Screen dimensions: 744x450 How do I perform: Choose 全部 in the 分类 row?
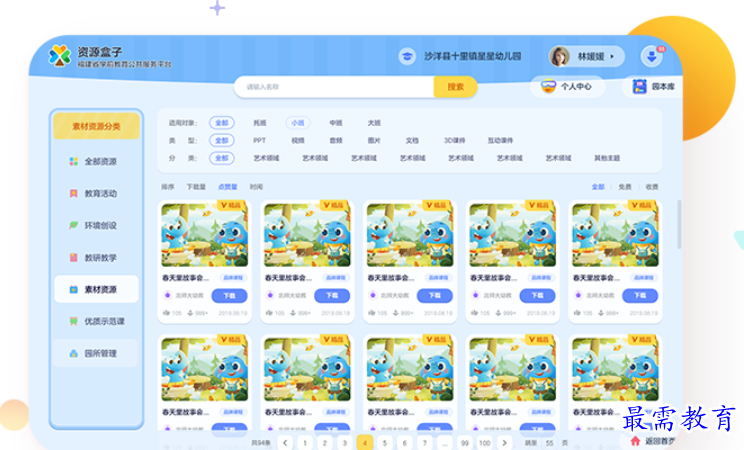coord(222,158)
